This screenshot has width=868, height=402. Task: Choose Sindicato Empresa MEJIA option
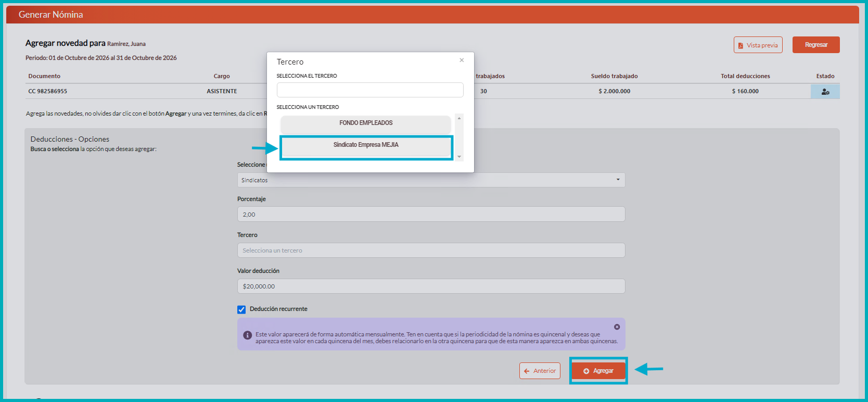click(x=366, y=147)
